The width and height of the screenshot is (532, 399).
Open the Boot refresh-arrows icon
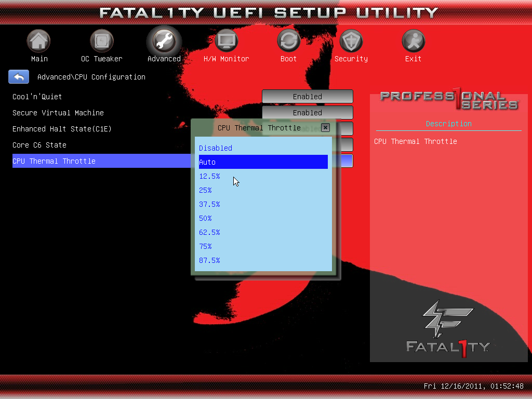tap(289, 41)
